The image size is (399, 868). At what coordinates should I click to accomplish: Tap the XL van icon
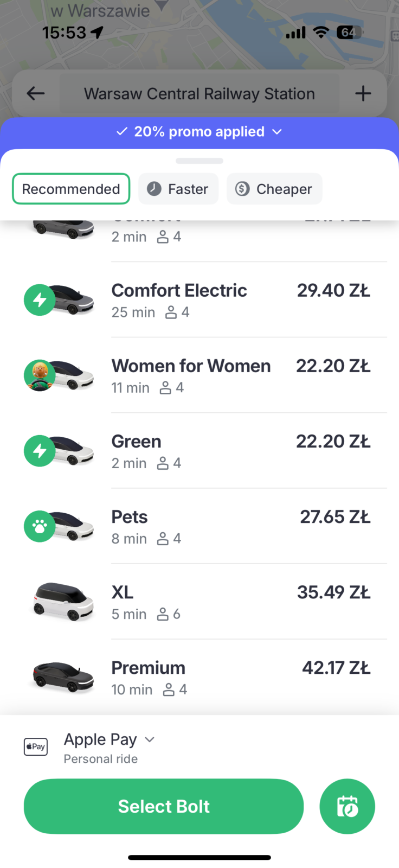[63, 602]
